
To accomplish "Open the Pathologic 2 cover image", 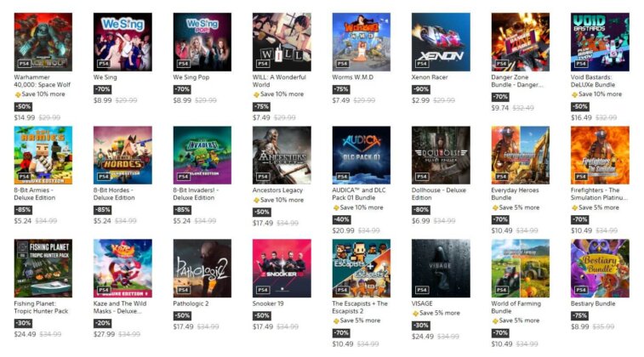I will [x=202, y=269].
